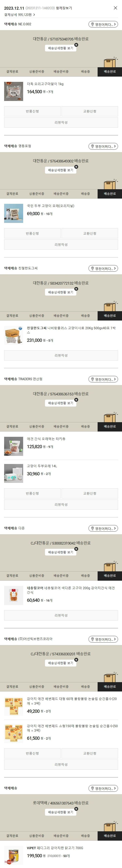Click the box icon in TRADERS 연산점 shipment
122x868 pixels.
click(111, 417)
